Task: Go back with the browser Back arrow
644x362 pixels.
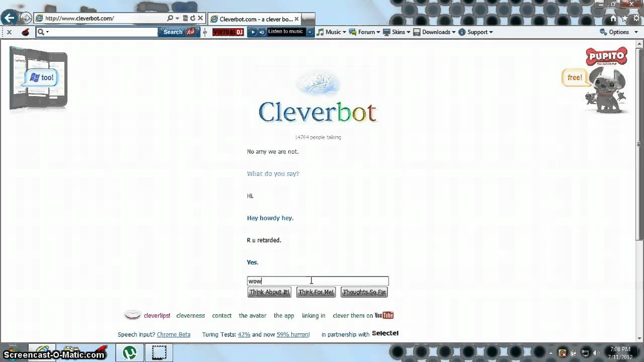Action: pyautogui.click(x=9, y=18)
